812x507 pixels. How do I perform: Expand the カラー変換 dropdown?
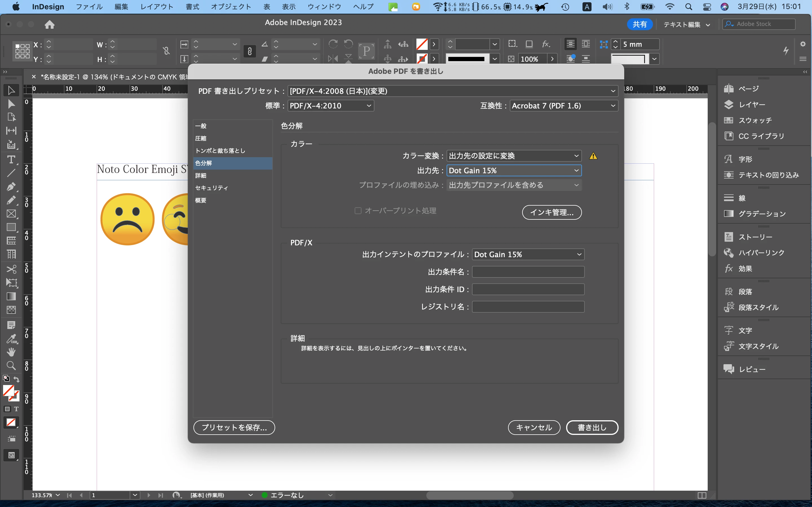514,156
